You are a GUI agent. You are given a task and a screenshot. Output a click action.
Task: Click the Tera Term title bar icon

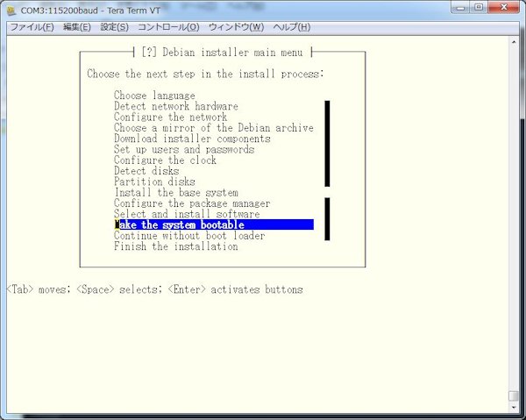pyautogui.click(x=11, y=11)
